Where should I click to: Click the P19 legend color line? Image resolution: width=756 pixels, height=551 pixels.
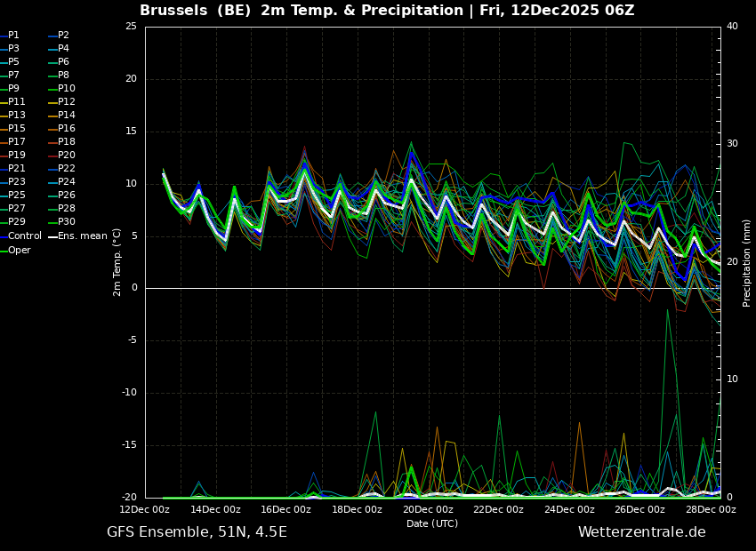pos(3,156)
